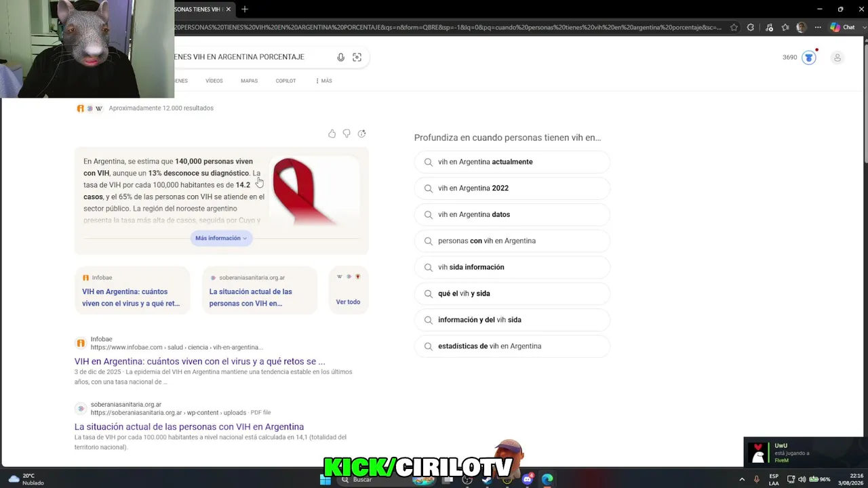Open visual search camera icon

point(357,57)
